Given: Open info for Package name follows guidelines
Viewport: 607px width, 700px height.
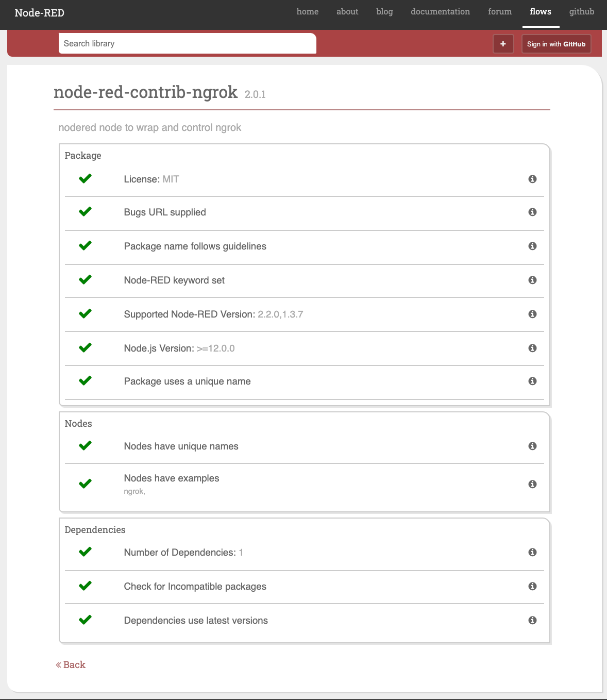Looking at the screenshot, I should click(x=532, y=246).
